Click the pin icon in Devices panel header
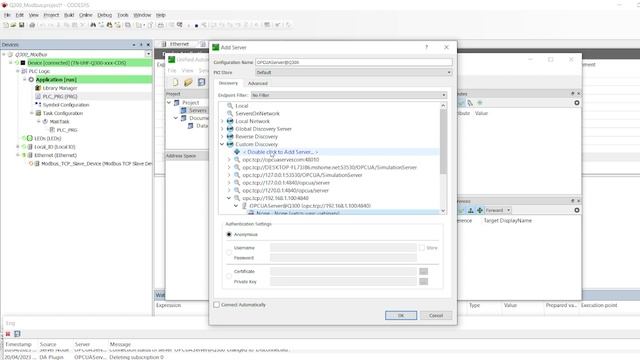Viewport: 640px width, 360px height. (x=141, y=44)
